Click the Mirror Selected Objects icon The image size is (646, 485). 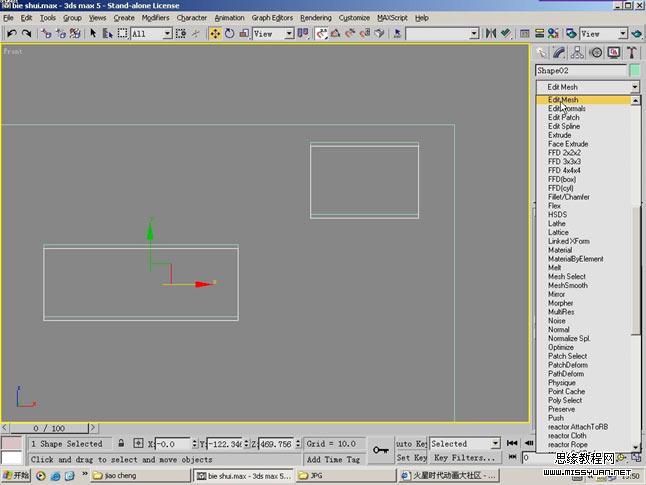tap(491, 33)
